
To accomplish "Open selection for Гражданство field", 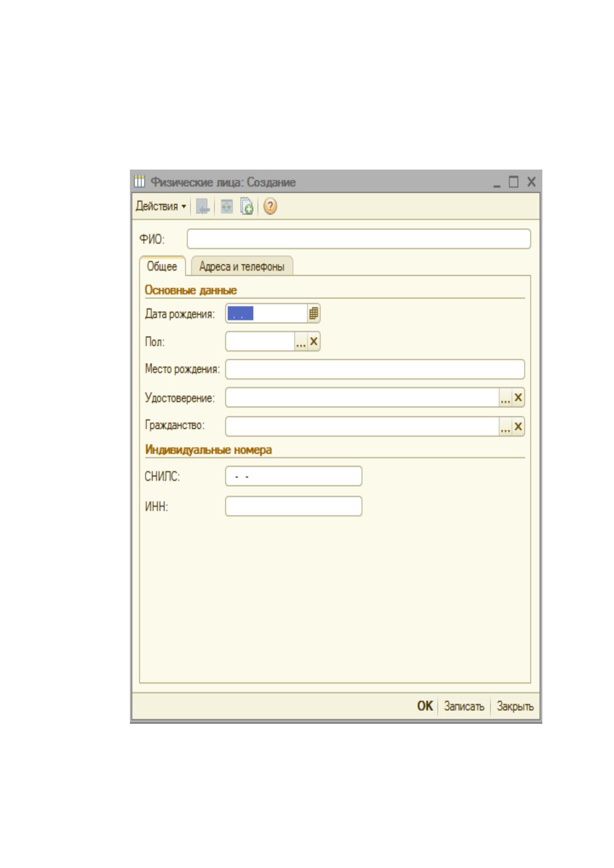I will pyautogui.click(x=505, y=427).
